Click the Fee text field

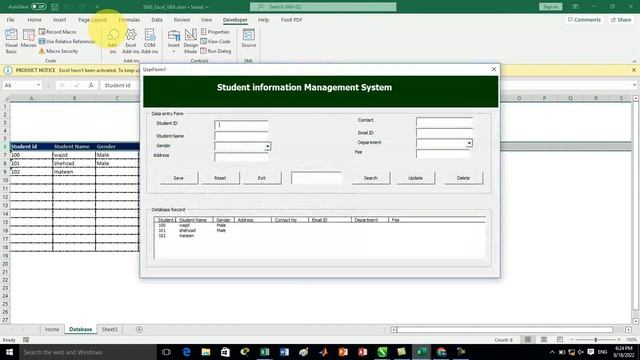[443, 153]
